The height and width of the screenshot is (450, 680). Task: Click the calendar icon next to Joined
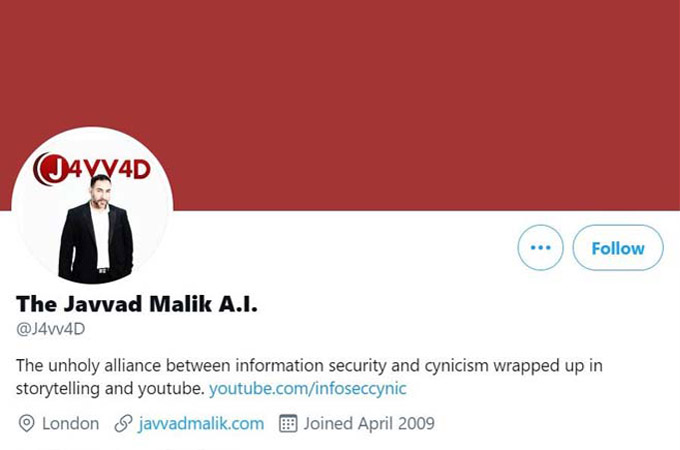288,424
